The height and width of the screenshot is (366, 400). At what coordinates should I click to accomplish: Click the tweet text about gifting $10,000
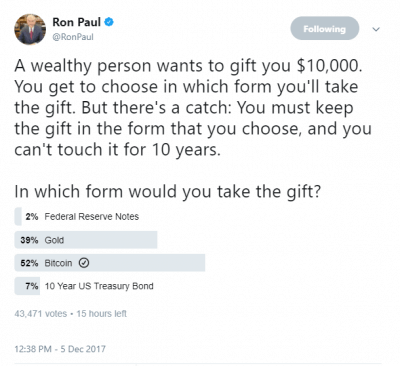tap(193, 108)
